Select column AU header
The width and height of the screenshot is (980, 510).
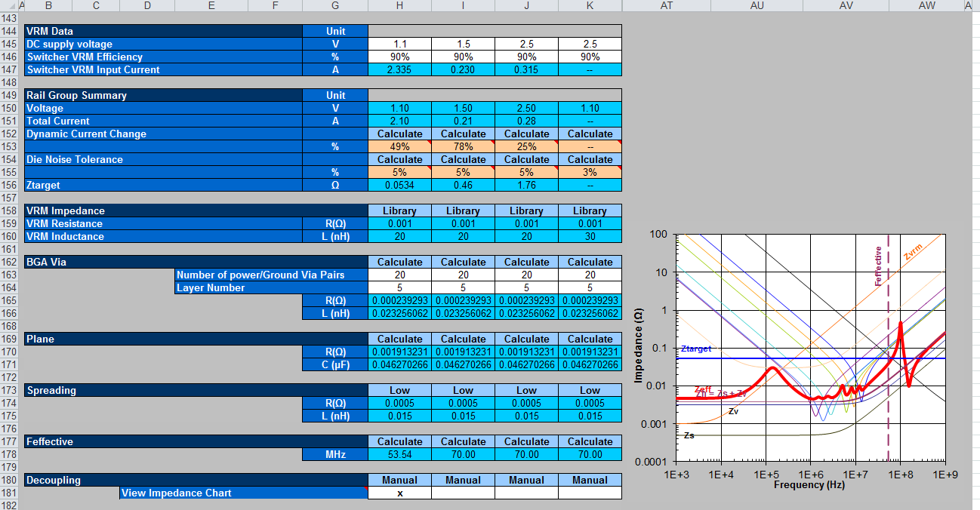757,5
